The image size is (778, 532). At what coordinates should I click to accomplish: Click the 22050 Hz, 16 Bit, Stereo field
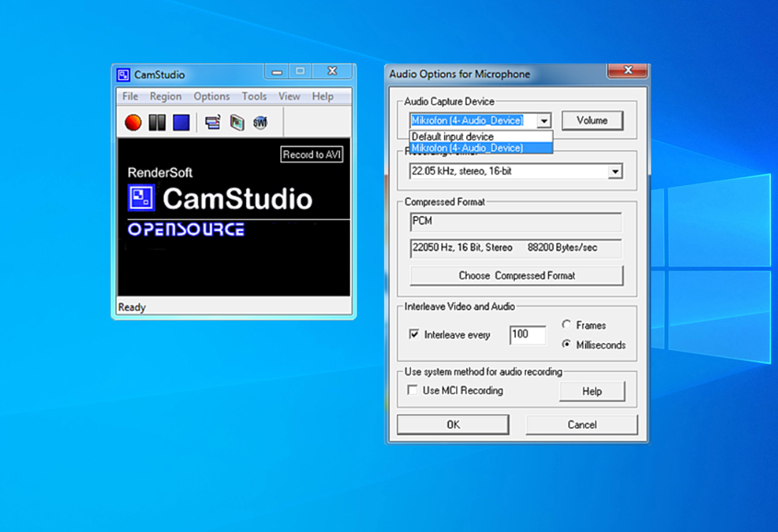[x=516, y=248]
